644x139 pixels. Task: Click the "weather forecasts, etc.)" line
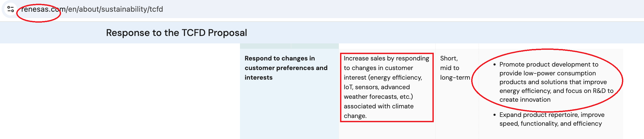[x=378, y=97]
